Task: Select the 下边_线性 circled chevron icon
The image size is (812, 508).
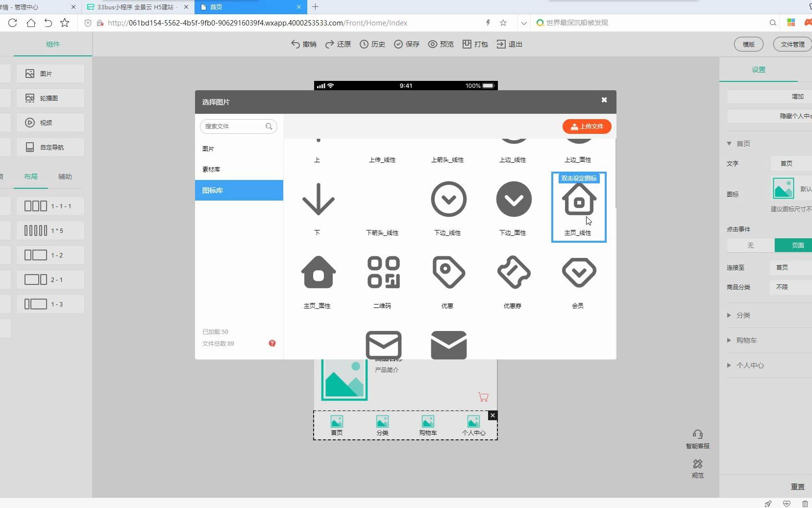Action: click(449, 200)
